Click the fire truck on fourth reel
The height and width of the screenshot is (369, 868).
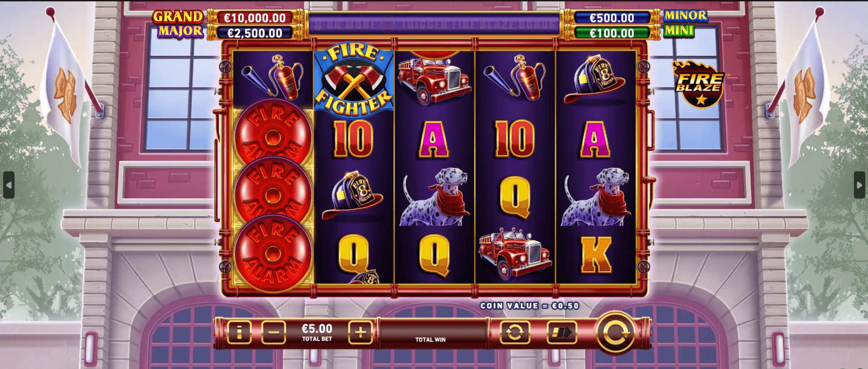(x=515, y=254)
